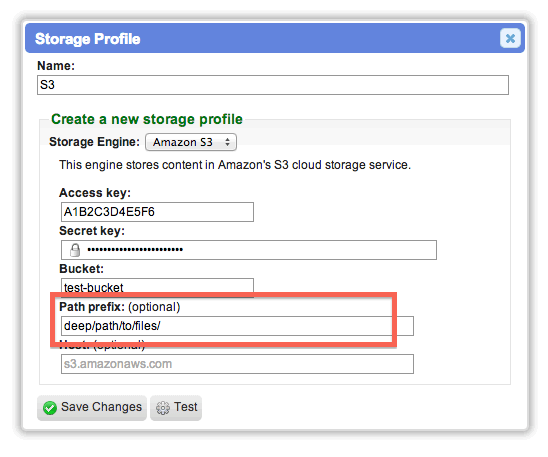Click the 'Storage Engine:' label
Viewport: 548px width, 457px height.
(x=94, y=142)
